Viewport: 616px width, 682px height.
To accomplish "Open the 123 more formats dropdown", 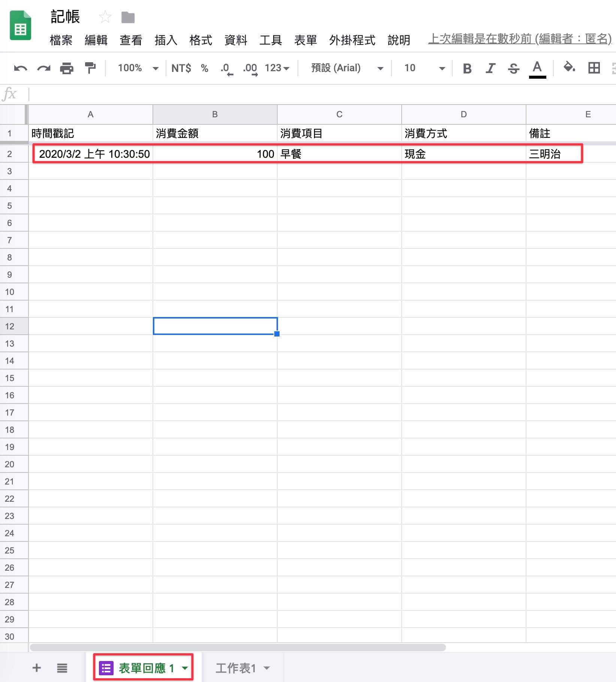I will (x=277, y=68).
